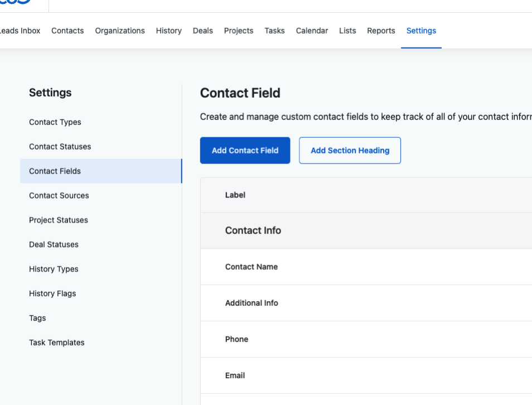Image resolution: width=532 pixels, height=405 pixels.
Task: Open Project Statuses settings
Action: [58, 220]
